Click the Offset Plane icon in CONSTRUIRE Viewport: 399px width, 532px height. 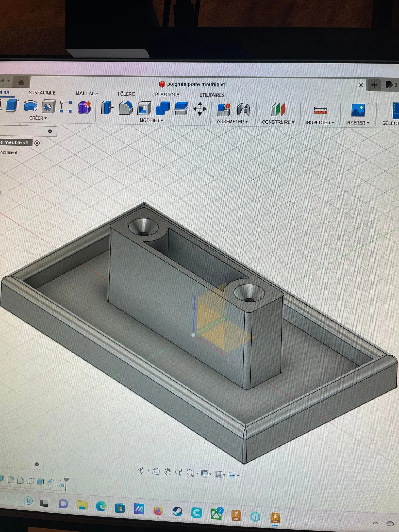tap(278, 110)
